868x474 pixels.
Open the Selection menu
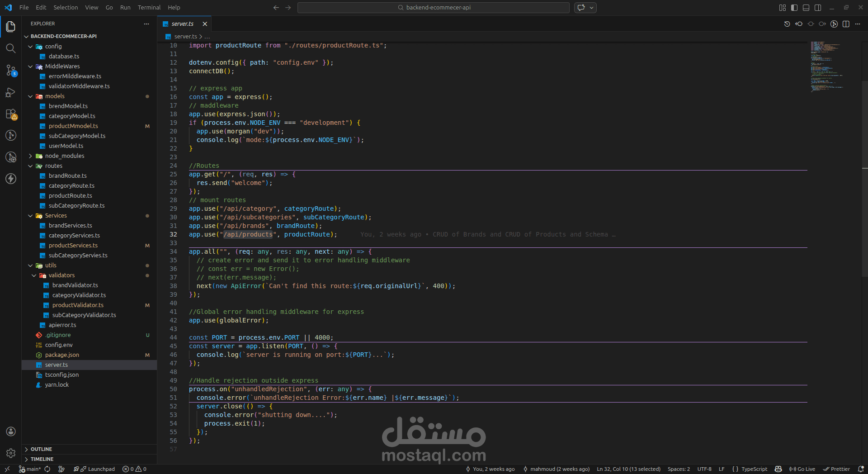[66, 8]
